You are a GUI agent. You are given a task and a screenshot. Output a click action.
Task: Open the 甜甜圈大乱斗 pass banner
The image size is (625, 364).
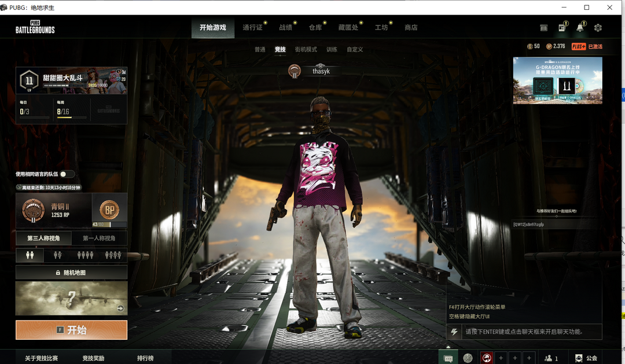point(71,80)
